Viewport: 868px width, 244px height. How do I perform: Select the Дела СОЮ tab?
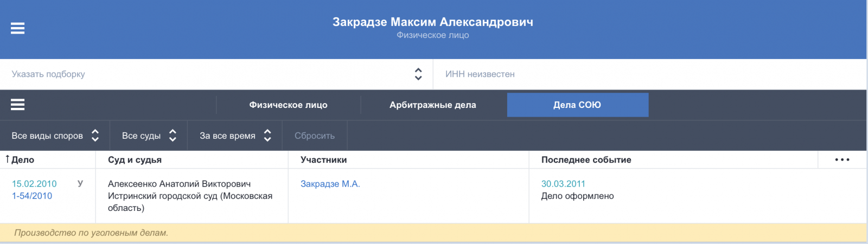(x=577, y=105)
